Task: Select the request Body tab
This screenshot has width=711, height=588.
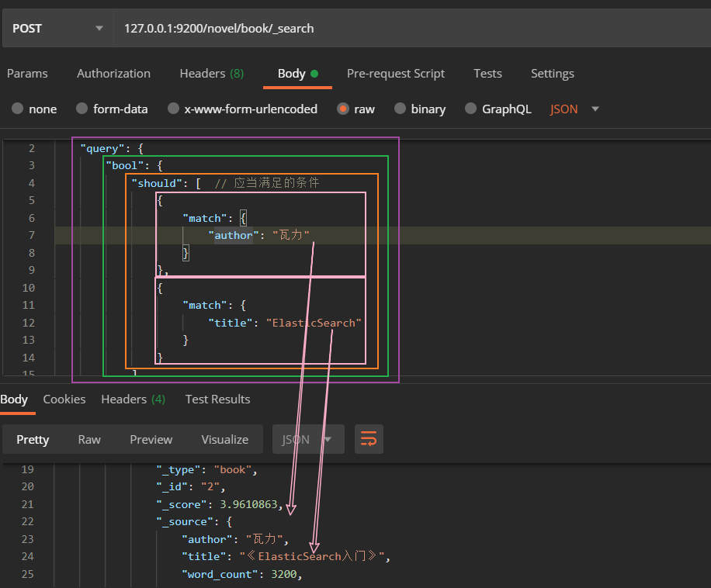Action: (x=297, y=74)
